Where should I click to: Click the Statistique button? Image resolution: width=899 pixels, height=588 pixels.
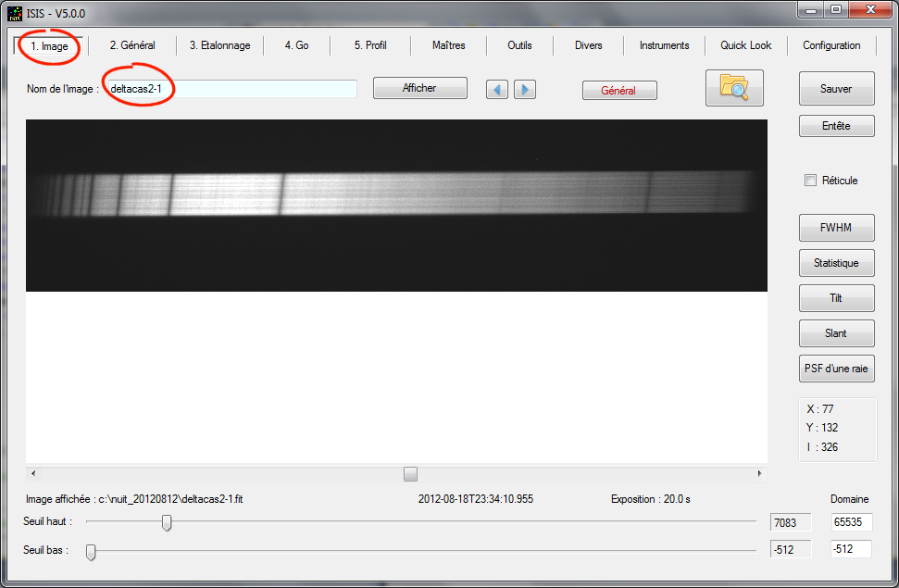(837, 263)
